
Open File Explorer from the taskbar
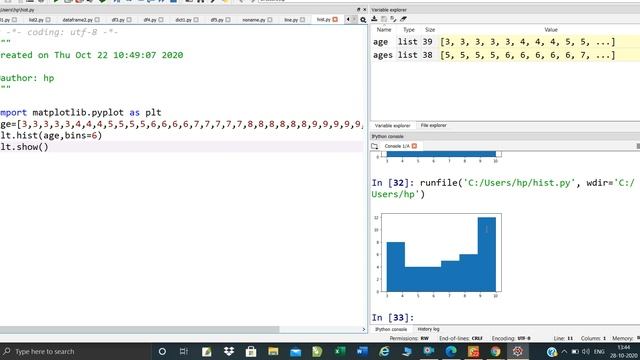[273, 351]
